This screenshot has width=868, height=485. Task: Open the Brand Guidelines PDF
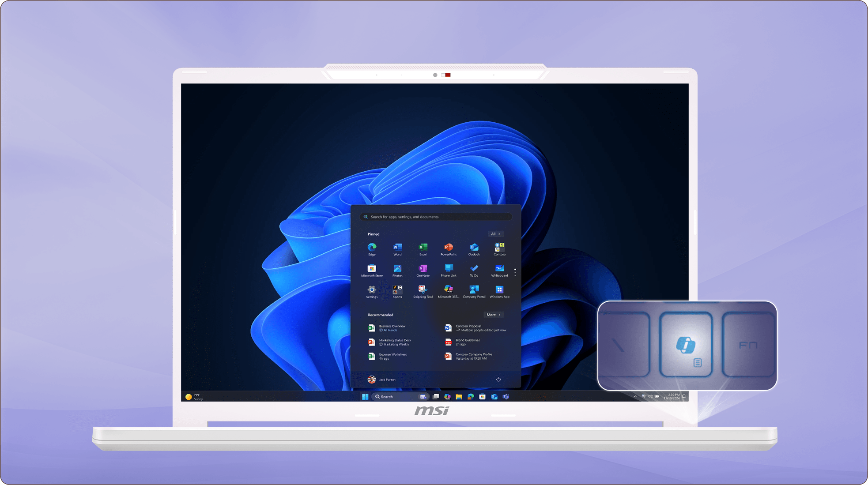pos(463,342)
